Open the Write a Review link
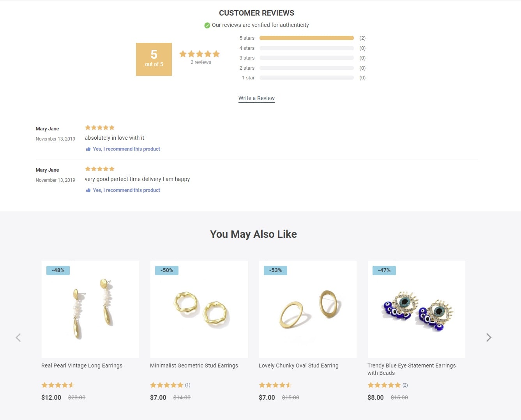Viewport: 521px width, 420px height. pyautogui.click(x=256, y=98)
